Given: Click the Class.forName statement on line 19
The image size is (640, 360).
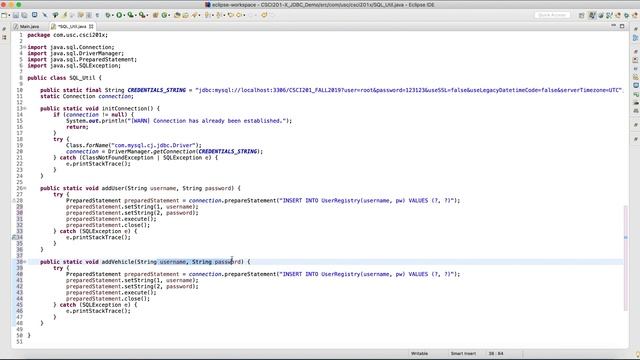Looking at the screenshot, I should pyautogui.click(x=134, y=145).
